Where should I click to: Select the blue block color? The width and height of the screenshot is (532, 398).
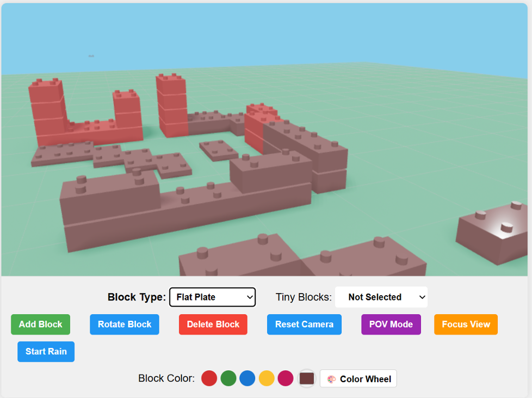pyautogui.click(x=247, y=378)
